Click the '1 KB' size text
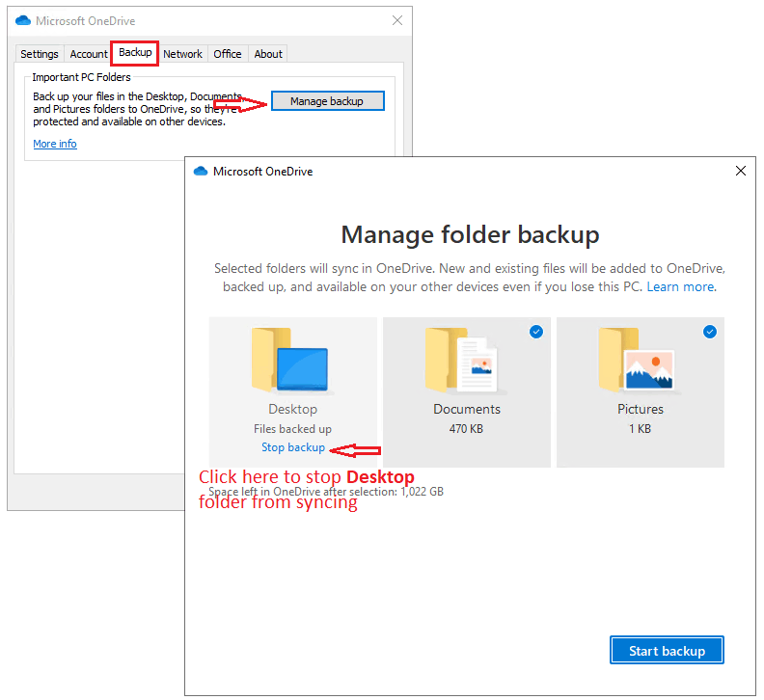Image resolution: width=764 pixels, height=700 pixels. [x=640, y=429]
